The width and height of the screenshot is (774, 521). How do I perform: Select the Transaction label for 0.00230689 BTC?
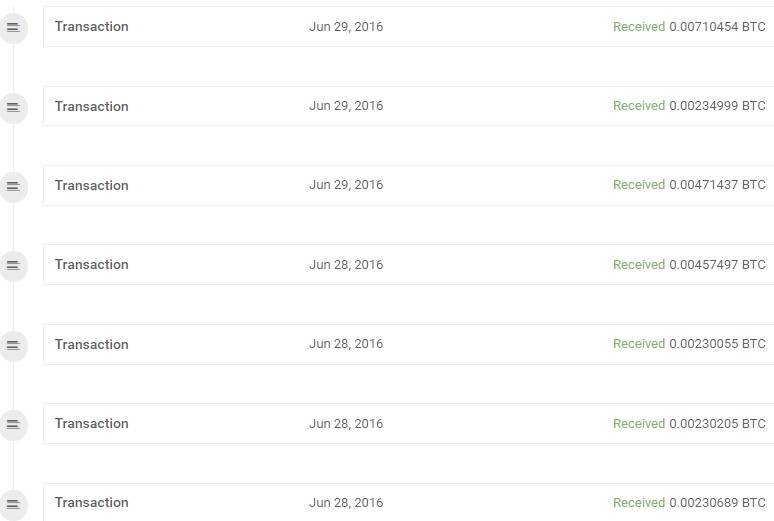click(91, 502)
